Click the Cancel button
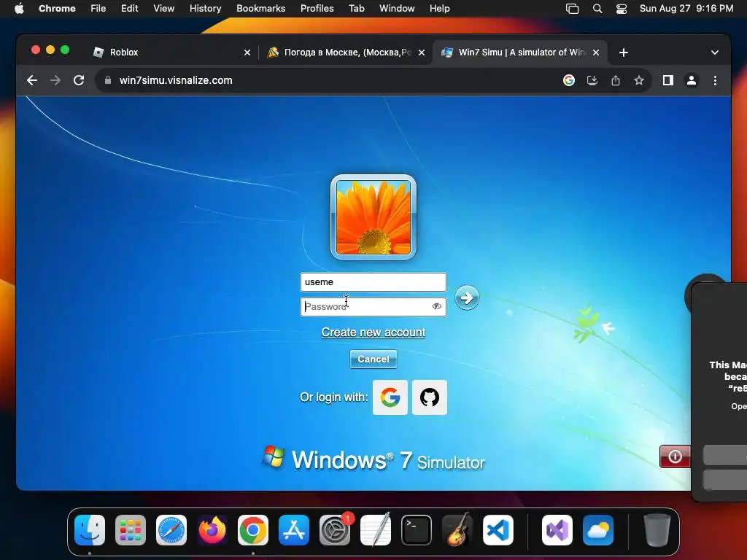The width and height of the screenshot is (747, 560). pos(373,359)
